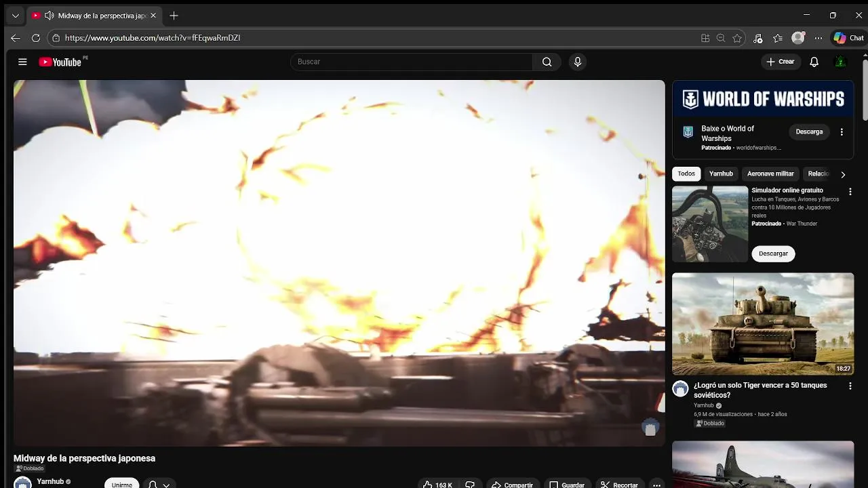
Task: Show more filter chips with arrow
Action: [843, 174]
